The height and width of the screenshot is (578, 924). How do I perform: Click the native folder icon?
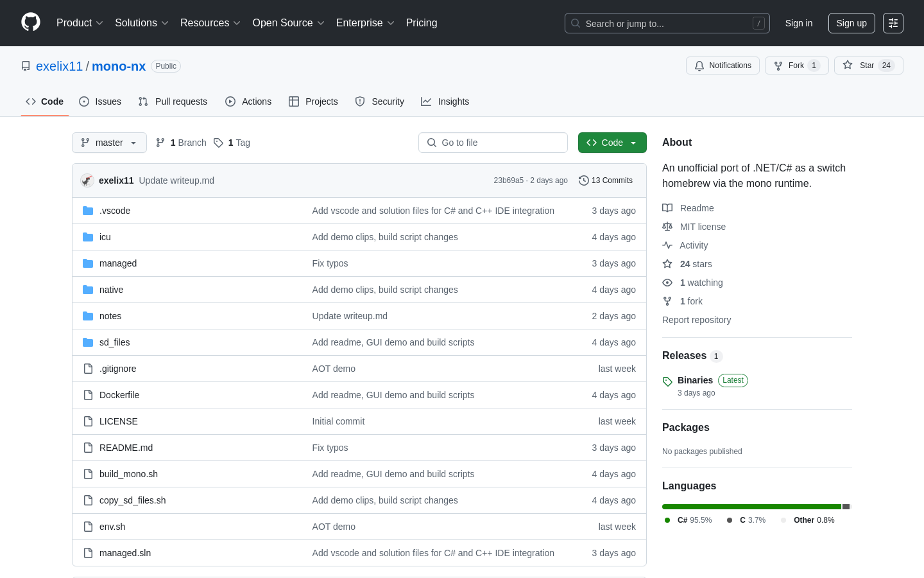(88, 290)
